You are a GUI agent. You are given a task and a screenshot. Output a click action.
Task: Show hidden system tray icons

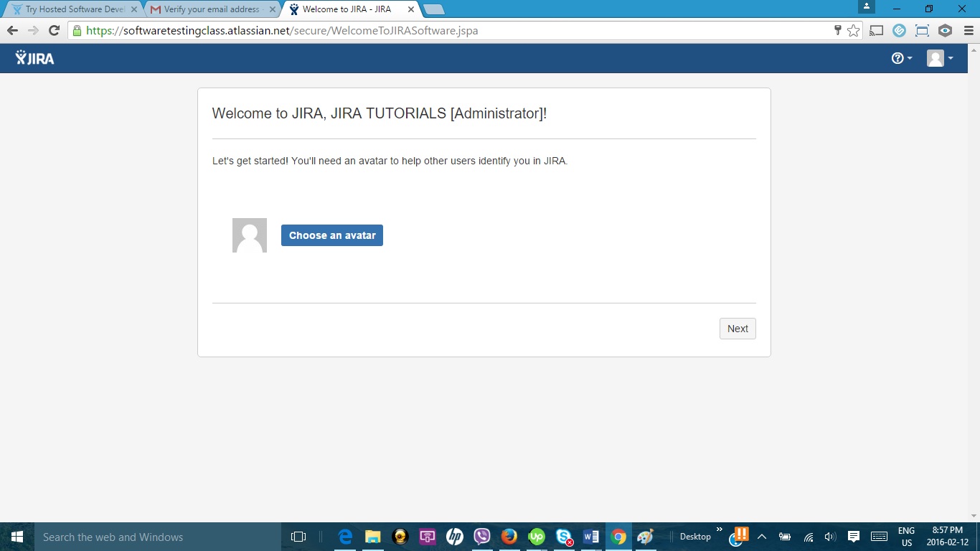(x=762, y=537)
